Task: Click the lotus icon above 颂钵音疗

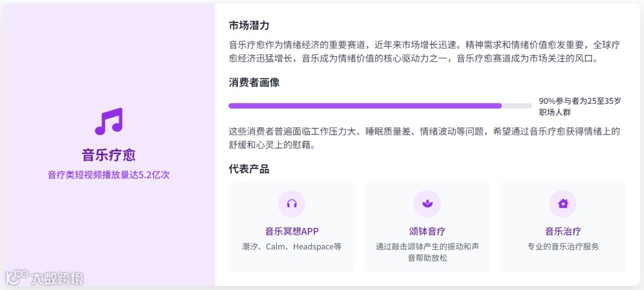Action: point(427,203)
